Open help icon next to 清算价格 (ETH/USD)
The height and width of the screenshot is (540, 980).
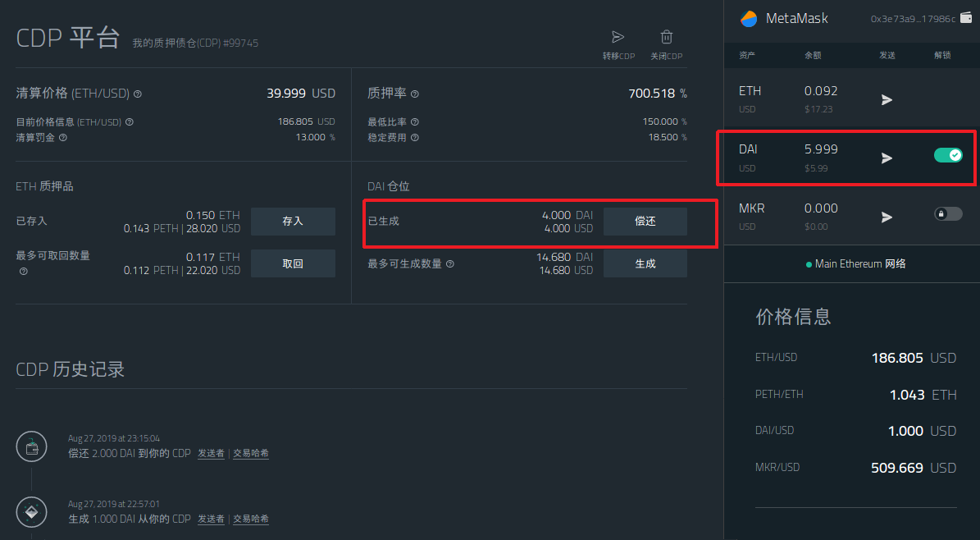click(138, 94)
